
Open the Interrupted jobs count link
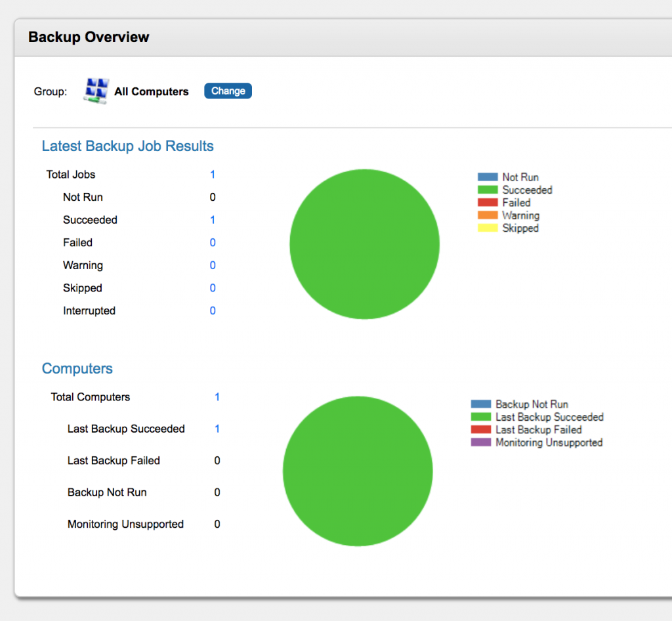pos(213,310)
